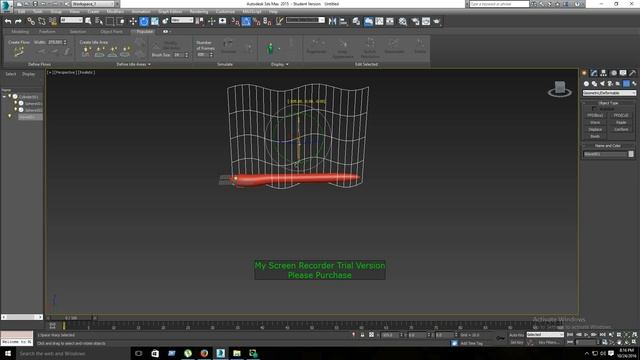Choose the Rectangular Selection Region tool
Viewport: 640px width, 360px height.
tap(110, 21)
